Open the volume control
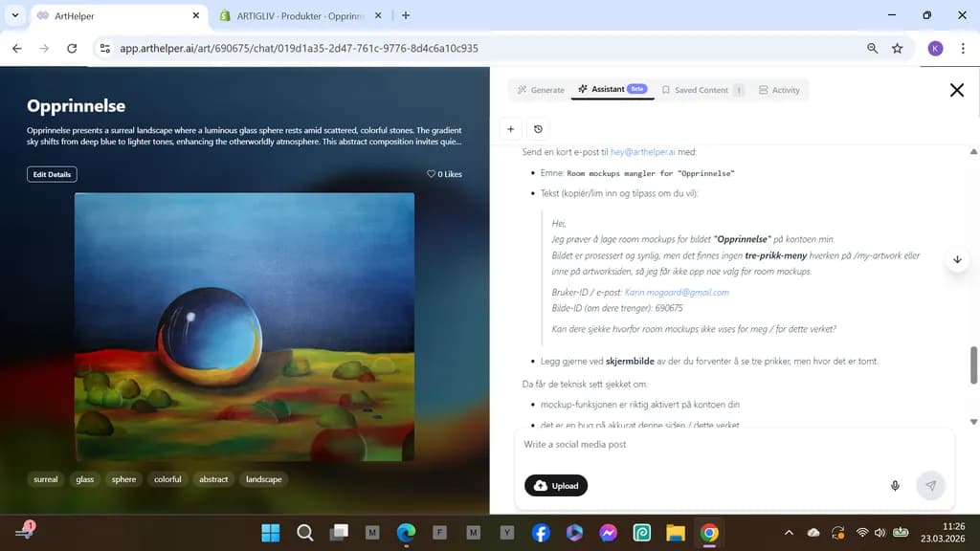Image resolution: width=980 pixels, height=551 pixels. tap(880, 533)
